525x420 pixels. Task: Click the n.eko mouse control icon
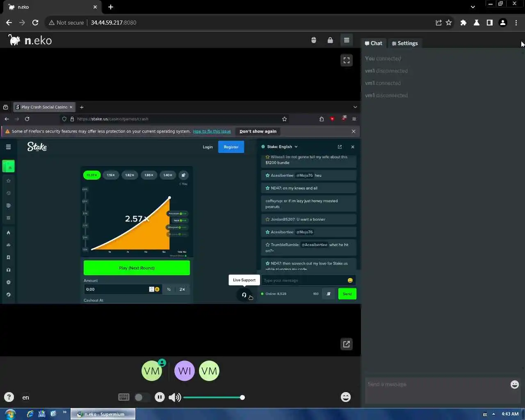point(314,40)
